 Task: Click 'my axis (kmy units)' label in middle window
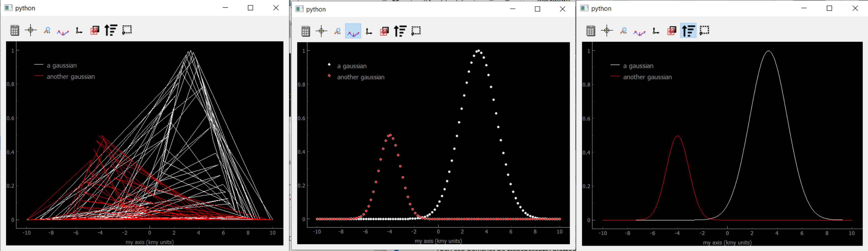pyautogui.click(x=438, y=241)
